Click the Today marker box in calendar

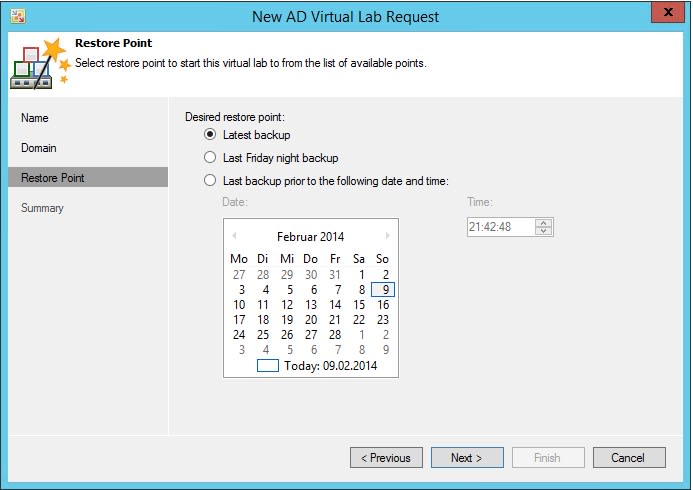coord(268,366)
